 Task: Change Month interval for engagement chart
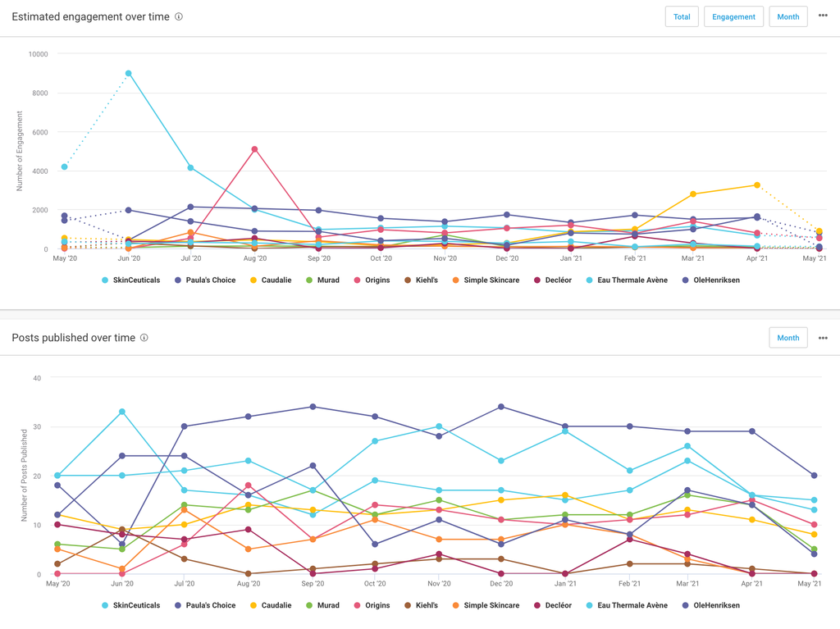click(787, 16)
